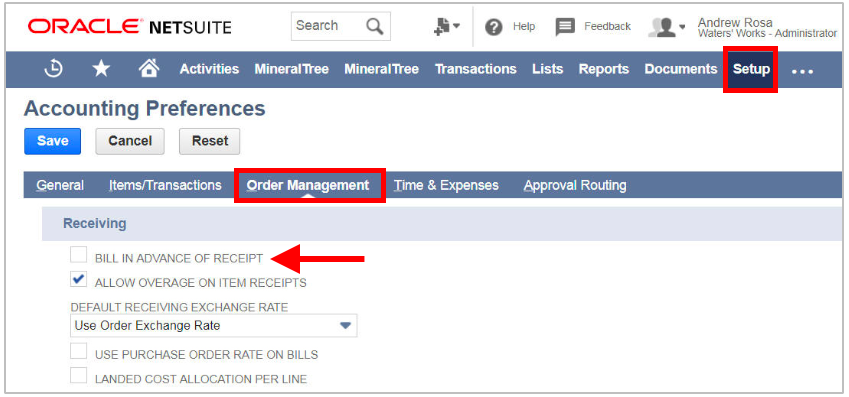Click the Feedback link text
This screenshot has width=849, height=397.
[x=608, y=27]
